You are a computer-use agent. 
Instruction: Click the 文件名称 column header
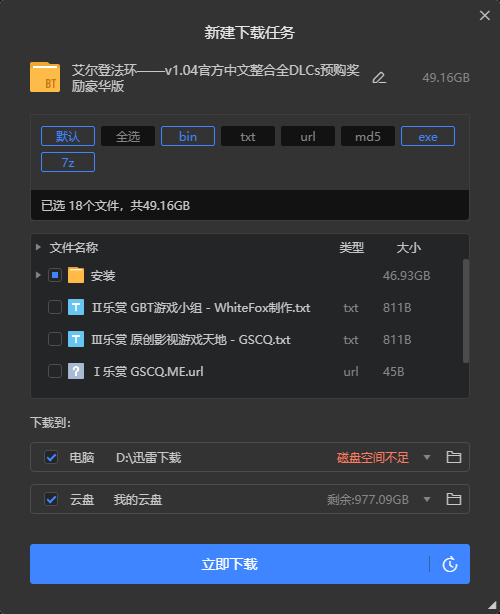(x=74, y=247)
